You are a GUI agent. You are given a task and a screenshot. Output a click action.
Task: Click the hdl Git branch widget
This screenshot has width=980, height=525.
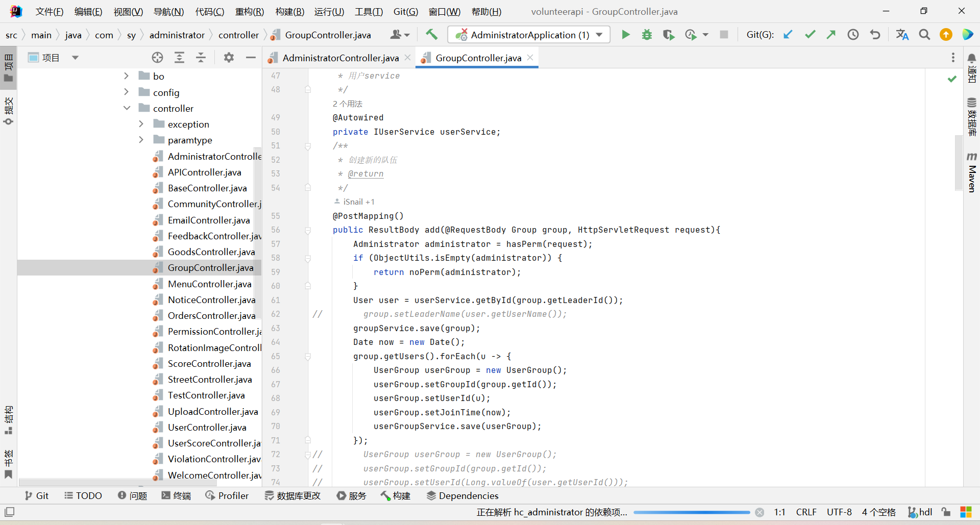[920, 512]
